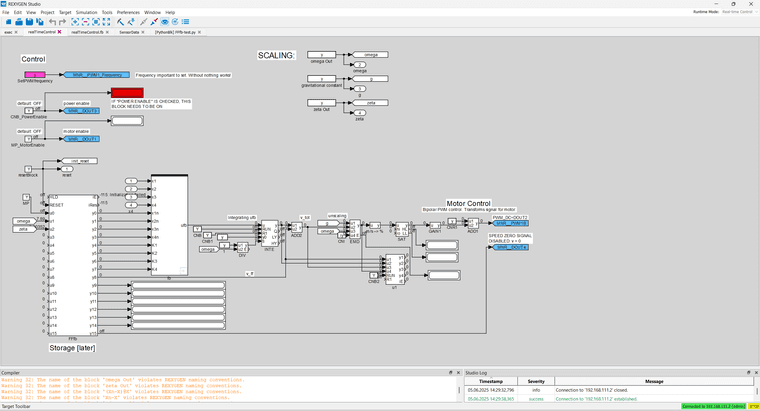
Task: Click the New file toolbar icon
Action: [8, 22]
